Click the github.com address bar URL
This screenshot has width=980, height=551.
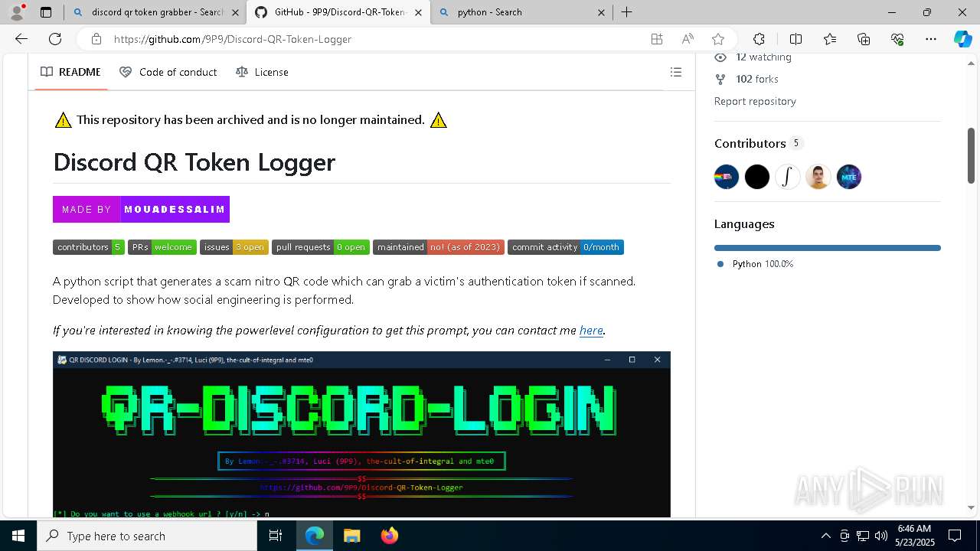point(233,39)
